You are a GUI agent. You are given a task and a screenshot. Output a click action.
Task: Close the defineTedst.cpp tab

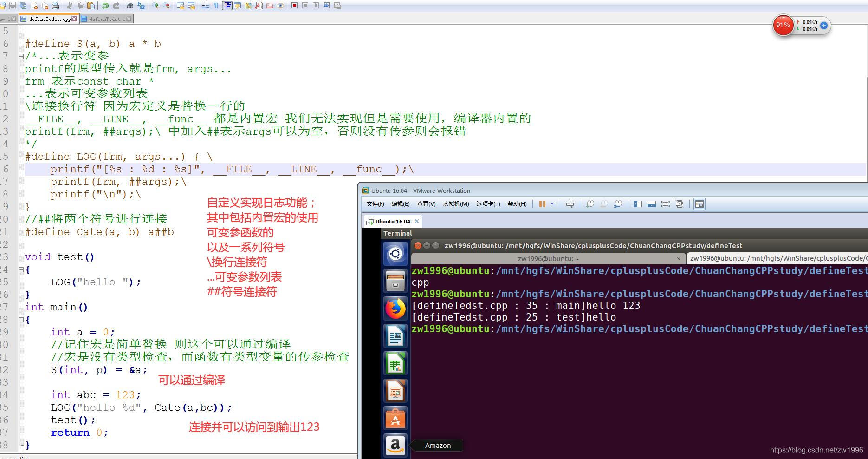point(74,19)
